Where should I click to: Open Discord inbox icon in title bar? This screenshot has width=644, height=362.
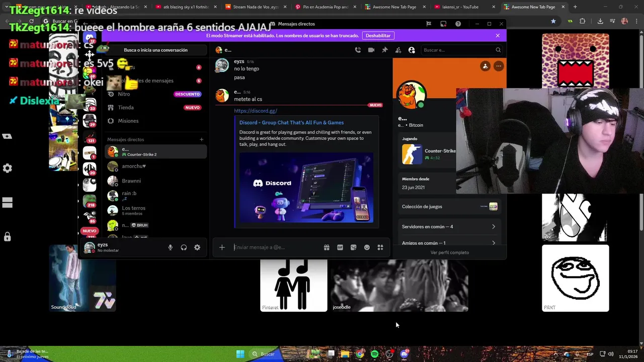(443, 24)
